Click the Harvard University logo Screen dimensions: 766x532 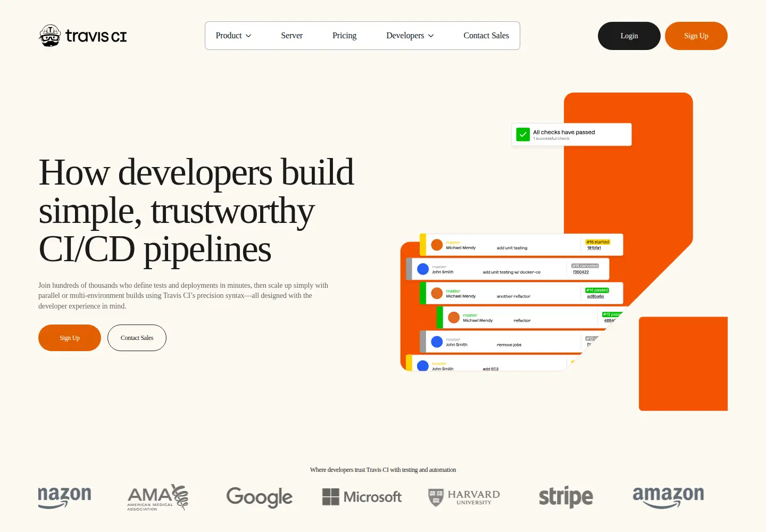pyautogui.click(x=464, y=497)
